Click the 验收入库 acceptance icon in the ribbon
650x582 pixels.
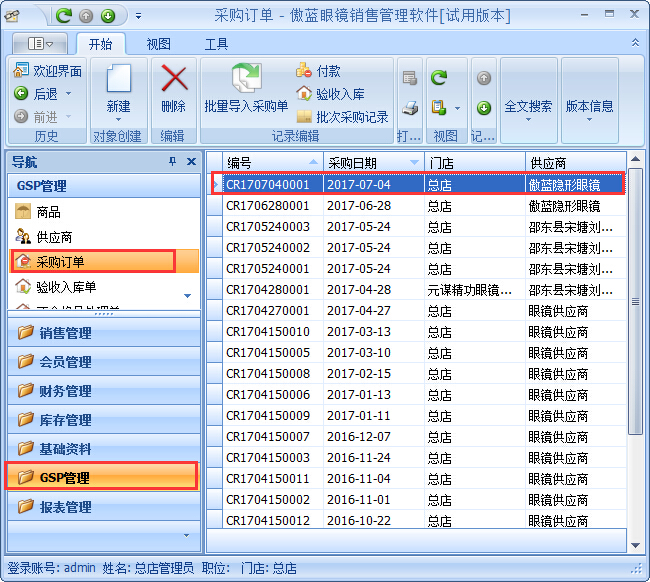[305, 94]
